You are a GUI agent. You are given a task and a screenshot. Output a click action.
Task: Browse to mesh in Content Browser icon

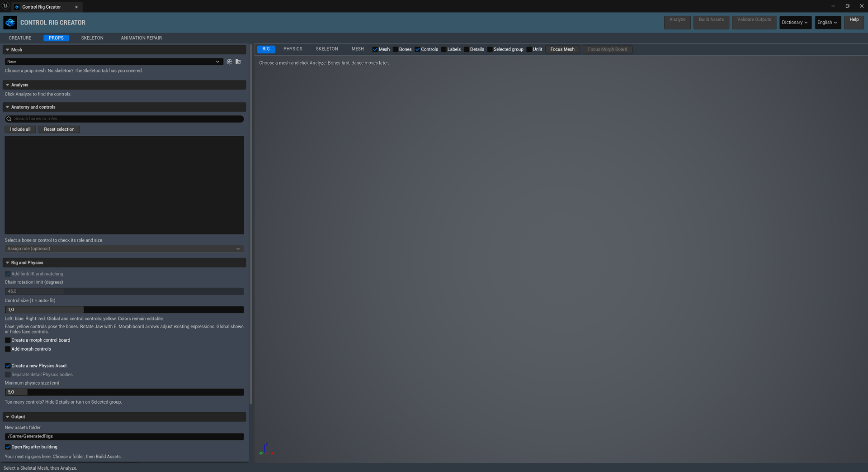(x=238, y=62)
